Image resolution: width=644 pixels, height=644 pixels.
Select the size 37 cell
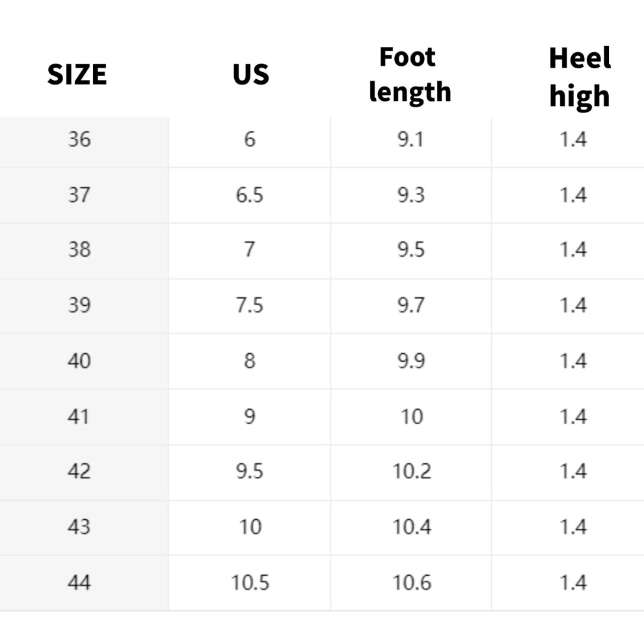coord(84,196)
